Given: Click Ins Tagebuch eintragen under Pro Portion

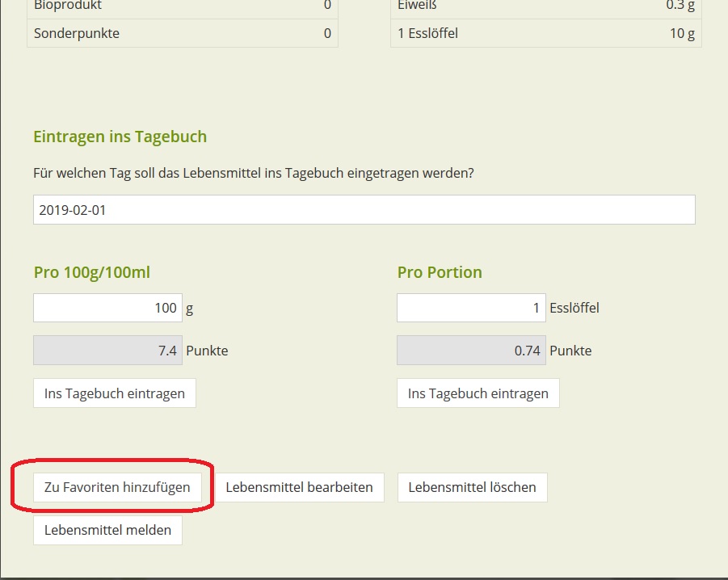Looking at the screenshot, I should point(478,393).
